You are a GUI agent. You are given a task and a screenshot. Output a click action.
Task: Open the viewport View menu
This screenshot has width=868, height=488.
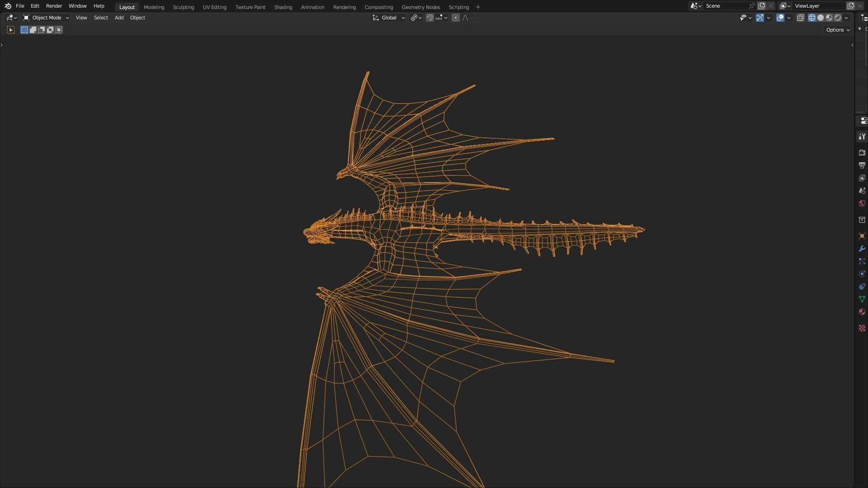point(81,18)
